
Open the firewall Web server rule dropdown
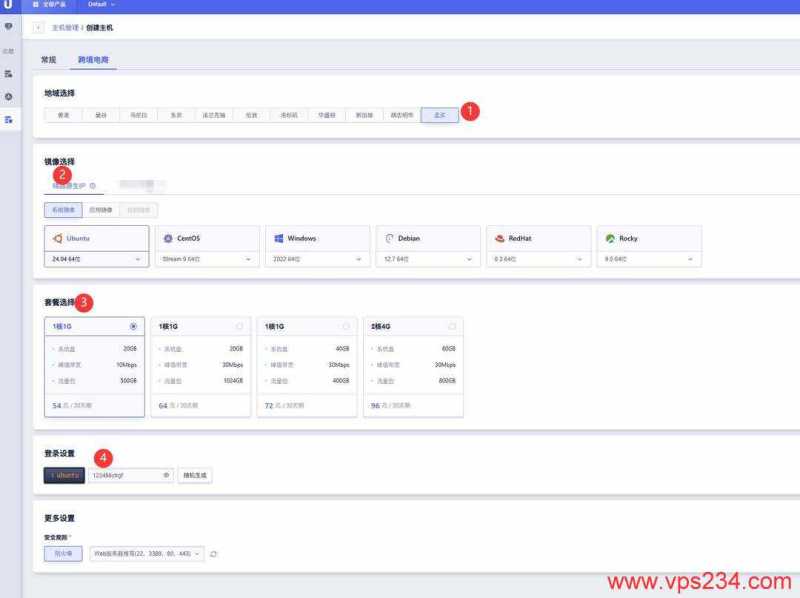[x=147, y=553]
